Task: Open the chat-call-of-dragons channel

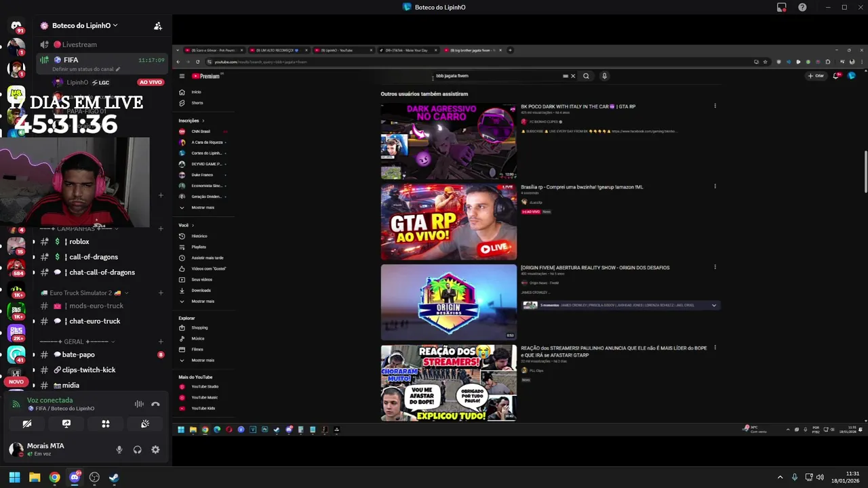Action: (102, 272)
